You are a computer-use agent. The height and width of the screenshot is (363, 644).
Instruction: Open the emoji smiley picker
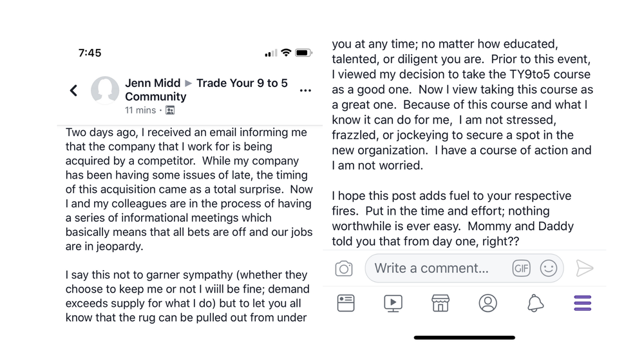[x=549, y=268]
